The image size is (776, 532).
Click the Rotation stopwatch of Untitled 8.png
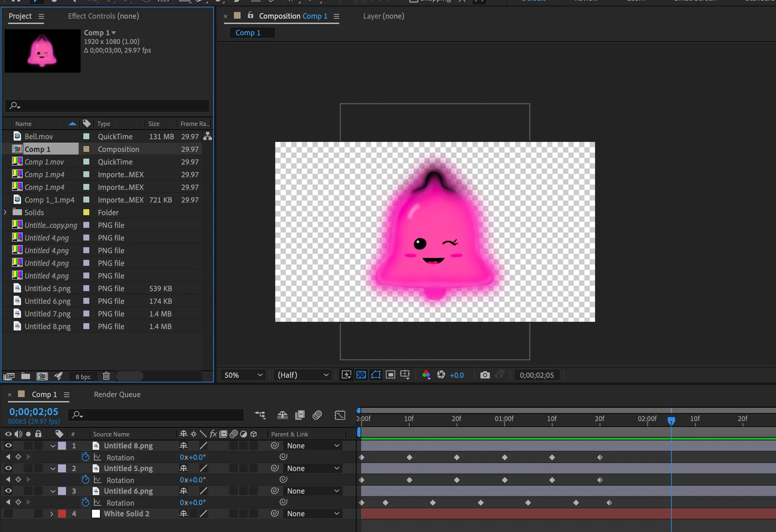[86, 457]
